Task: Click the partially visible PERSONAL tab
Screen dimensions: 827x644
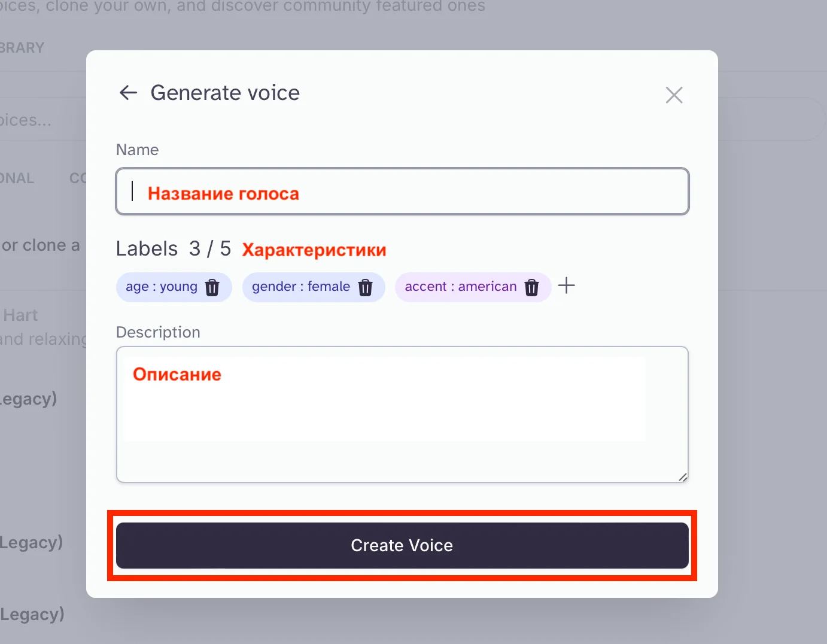Action: [x=17, y=178]
